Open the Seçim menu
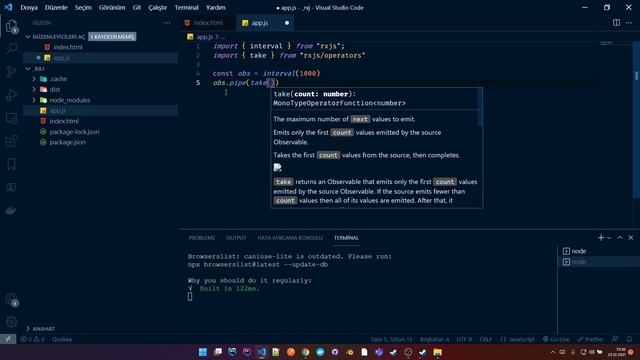This screenshot has height=360, width=640. [x=83, y=7]
